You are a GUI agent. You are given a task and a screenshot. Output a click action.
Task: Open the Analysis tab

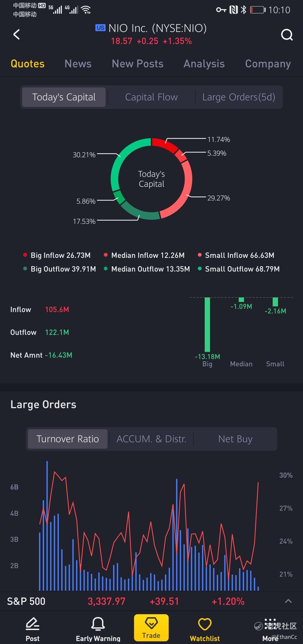(204, 64)
